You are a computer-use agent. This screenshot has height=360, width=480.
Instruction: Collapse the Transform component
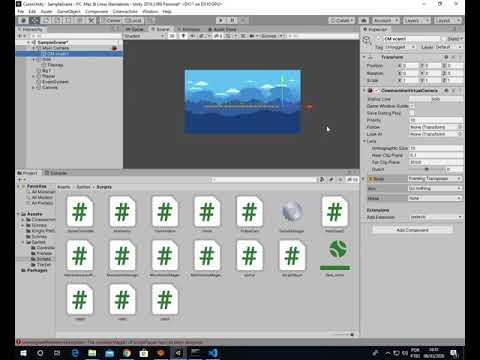tap(364, 57)
